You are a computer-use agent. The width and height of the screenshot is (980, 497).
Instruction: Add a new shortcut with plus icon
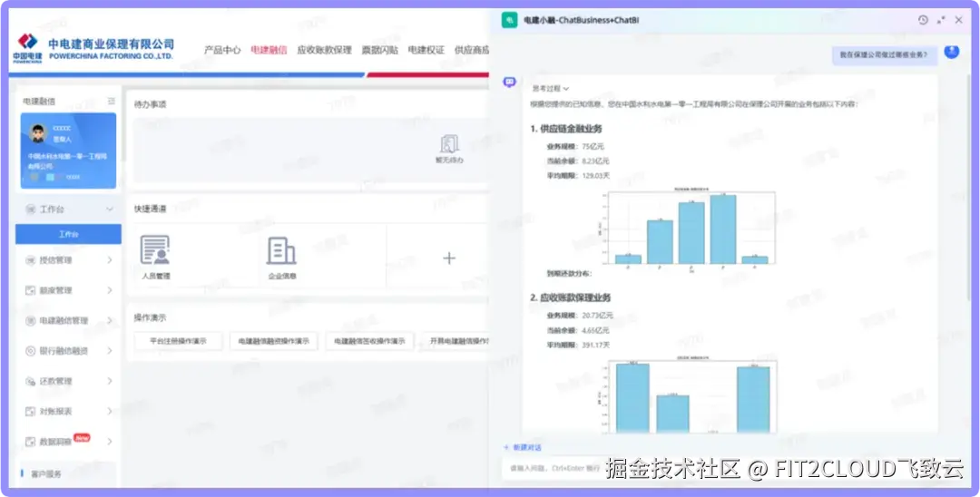coord(449,258)
